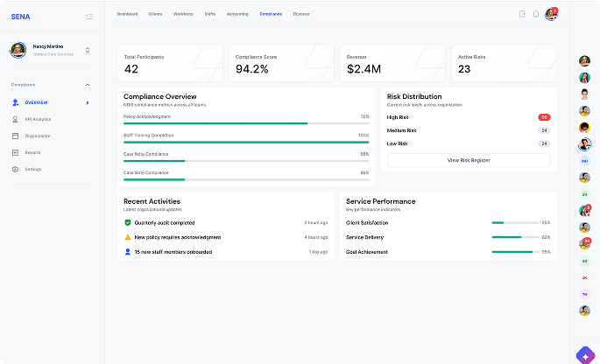Open the Settings gear in the sidebar
Screen dimensions: 600x364
pyautogui.click(x=16, y=169)
